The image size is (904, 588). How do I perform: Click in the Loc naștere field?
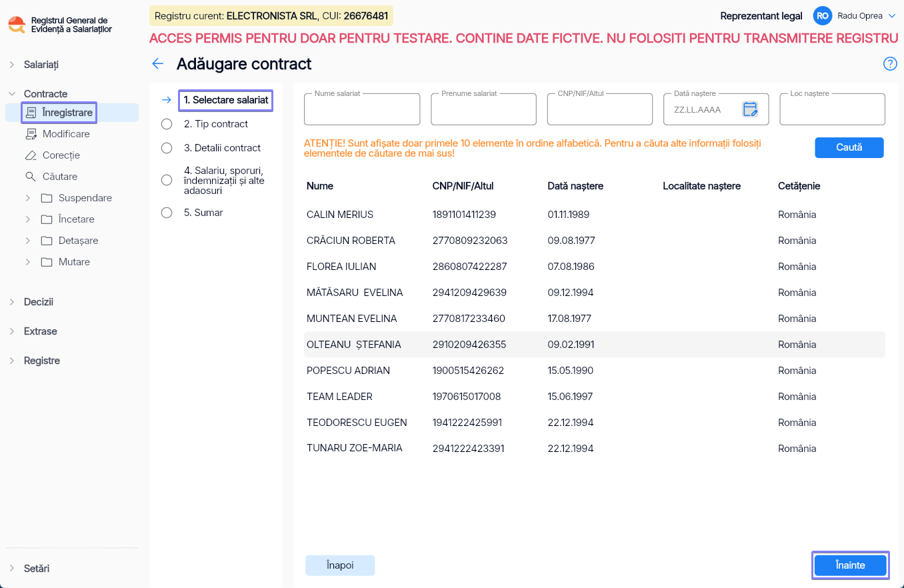[x=832, y=109]
